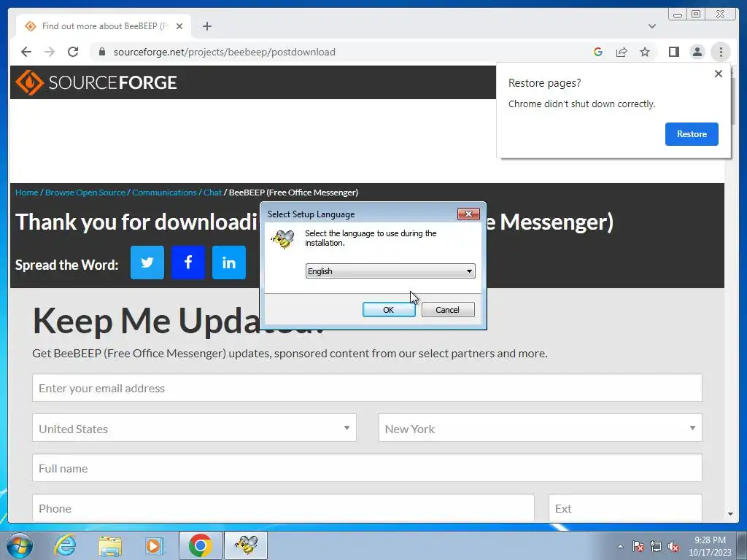Click the SourceForge logo
This screenshot has width=747, height=560.
click(96, 82)
